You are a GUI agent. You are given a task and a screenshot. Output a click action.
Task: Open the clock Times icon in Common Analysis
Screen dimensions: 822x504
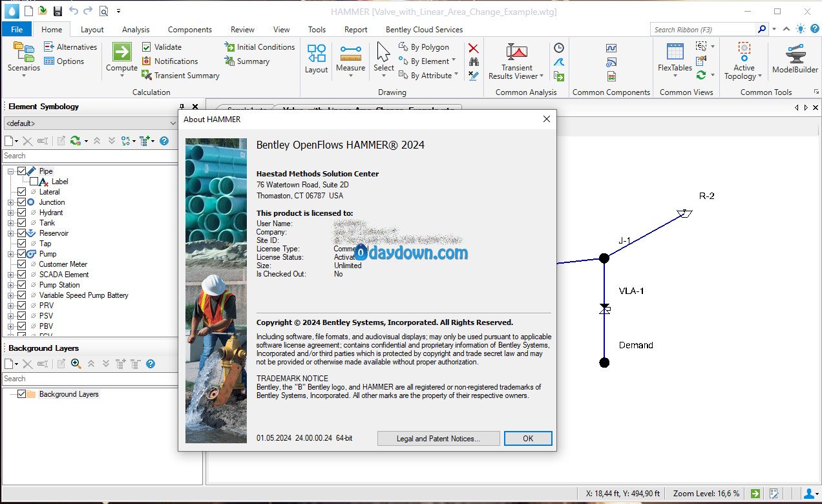pos(559,48)
